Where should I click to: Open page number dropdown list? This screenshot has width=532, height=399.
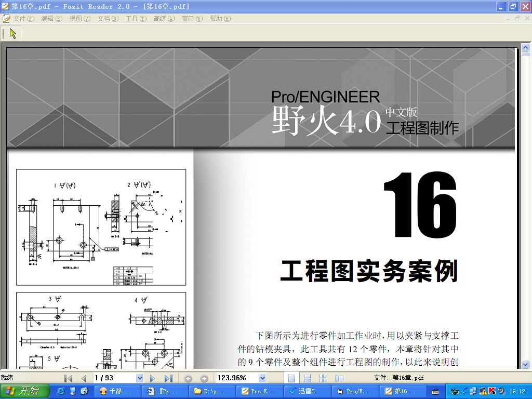pyautogui.click(x=139, y=378)
